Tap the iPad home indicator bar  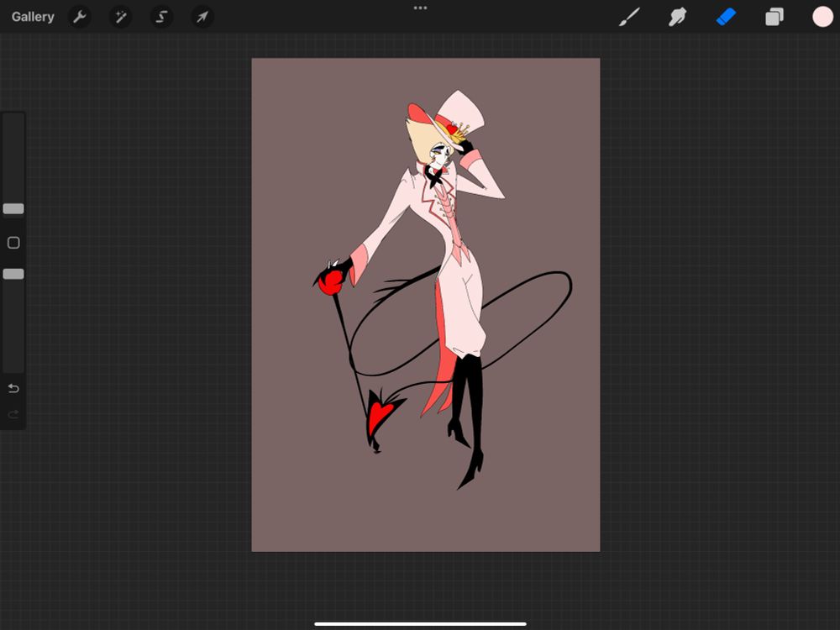[421, 623]
